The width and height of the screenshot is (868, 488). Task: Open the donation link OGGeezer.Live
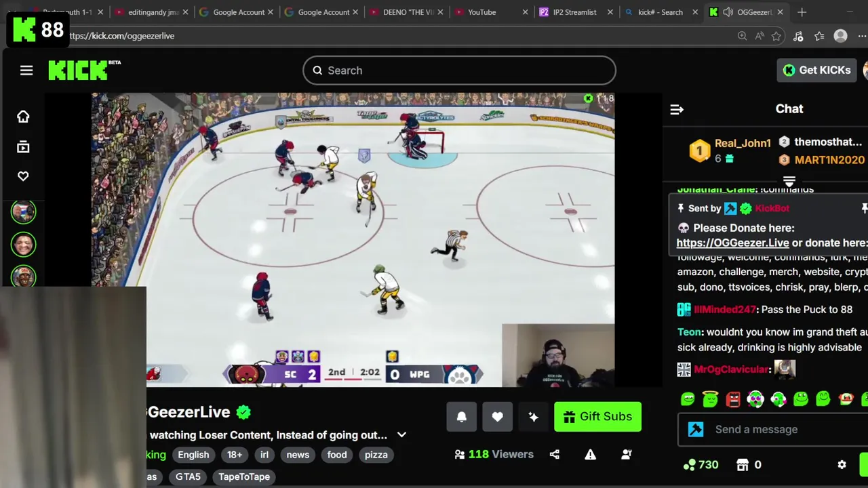[x=732, y=243]
